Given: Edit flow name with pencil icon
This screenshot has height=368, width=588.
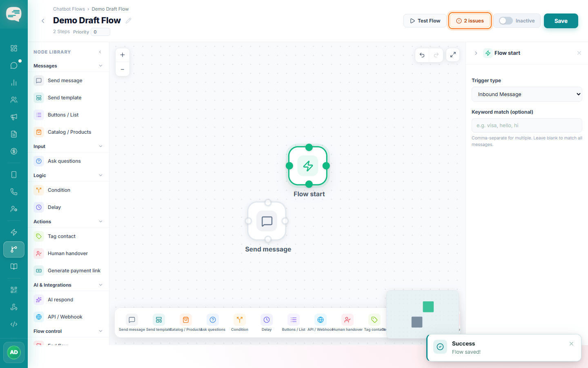Looking at the screenshot, I should [x=129, y=20].
